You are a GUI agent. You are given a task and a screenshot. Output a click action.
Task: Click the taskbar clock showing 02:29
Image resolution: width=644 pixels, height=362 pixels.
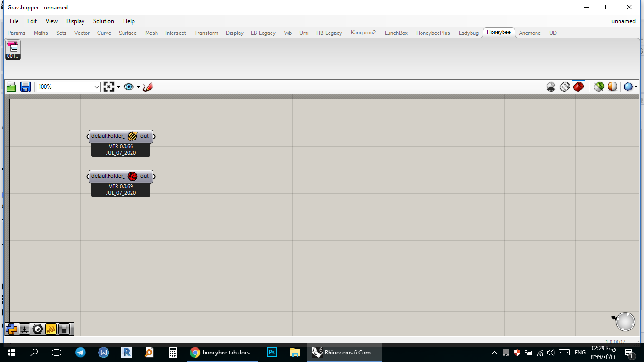point(603,352)
